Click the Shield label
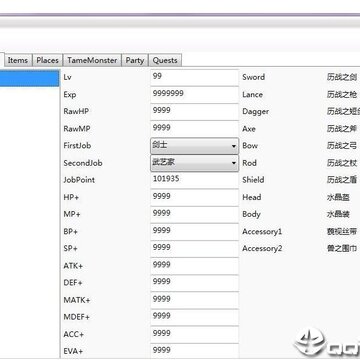Viewport: 360px width, 360px height. tap(253, 180)
